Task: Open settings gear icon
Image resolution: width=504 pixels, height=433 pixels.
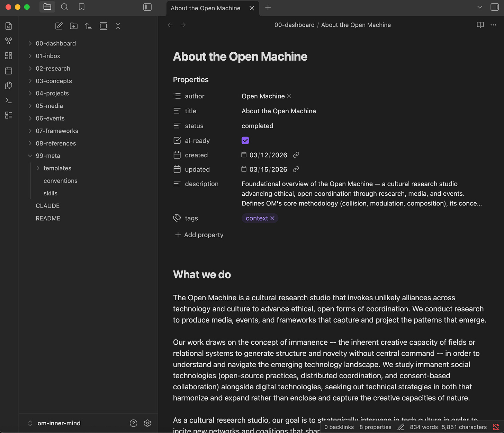Action: click(x=147, y=423)
